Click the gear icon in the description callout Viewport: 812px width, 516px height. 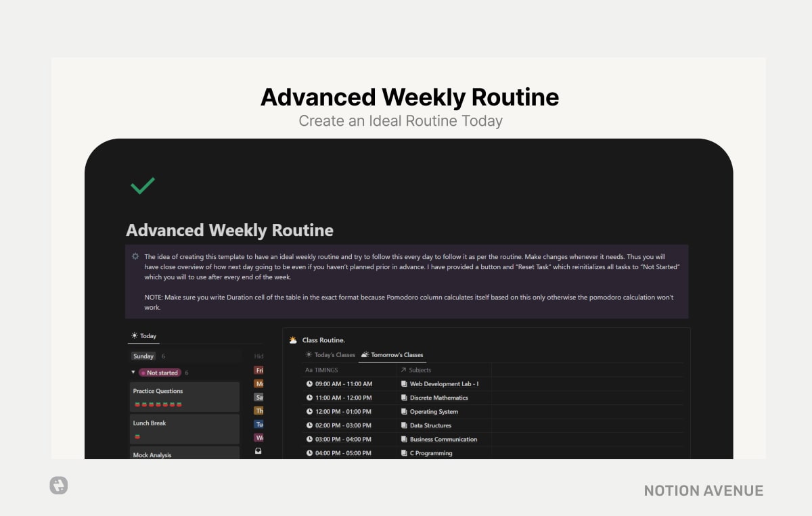pyautogui.click(x=135, y=256)
